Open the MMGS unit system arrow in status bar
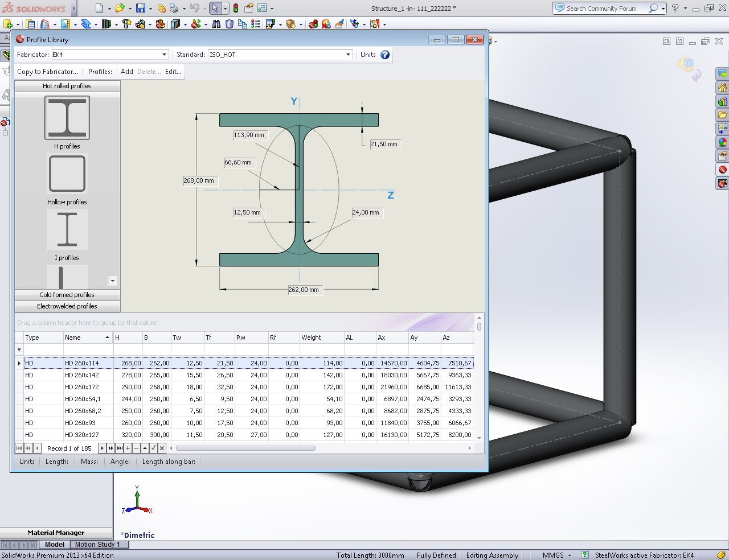This screenshot has width=729, height=560. point(570,555)
